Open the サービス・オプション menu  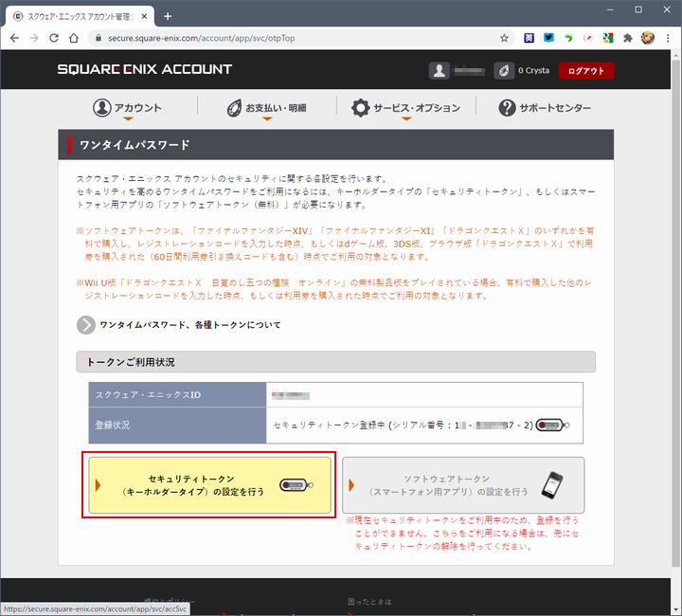click(405, 107)
